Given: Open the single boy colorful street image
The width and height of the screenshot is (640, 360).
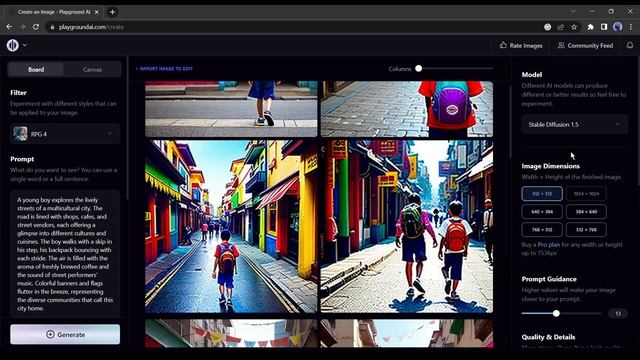Looking at the screenshot, I should (231, 227).
